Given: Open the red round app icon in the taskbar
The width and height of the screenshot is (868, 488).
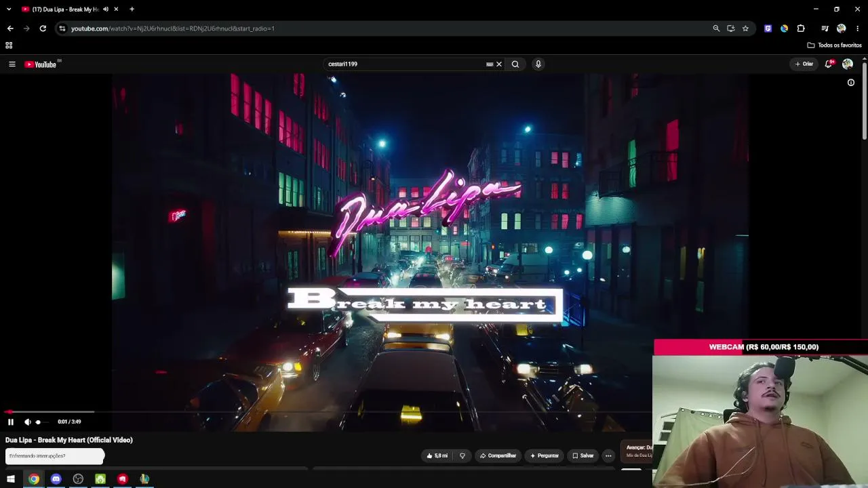Looking at the screenshot, I should 122,479.
